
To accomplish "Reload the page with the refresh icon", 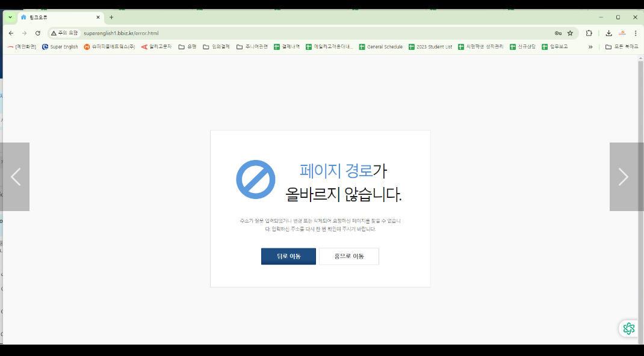I will tap(38, 33).
